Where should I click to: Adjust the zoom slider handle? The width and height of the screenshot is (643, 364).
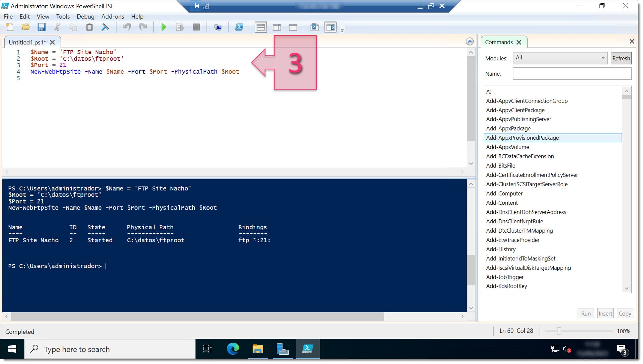pyautogui.click(x=559, y=331)
